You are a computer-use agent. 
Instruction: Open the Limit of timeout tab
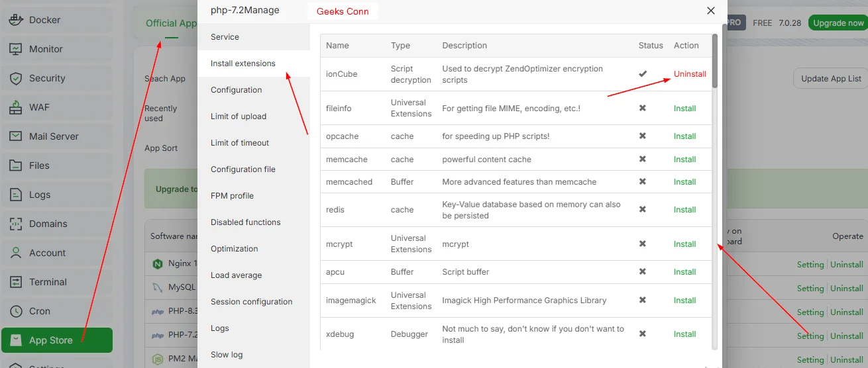click(x=254, y=143)
